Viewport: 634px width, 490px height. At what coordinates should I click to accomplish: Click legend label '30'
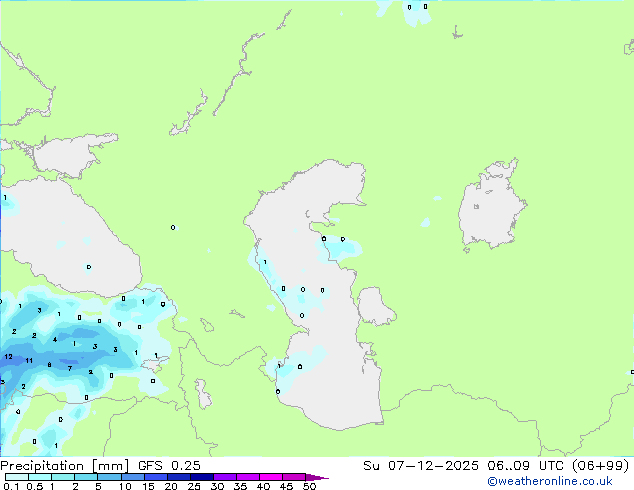(x=217, y=486)
